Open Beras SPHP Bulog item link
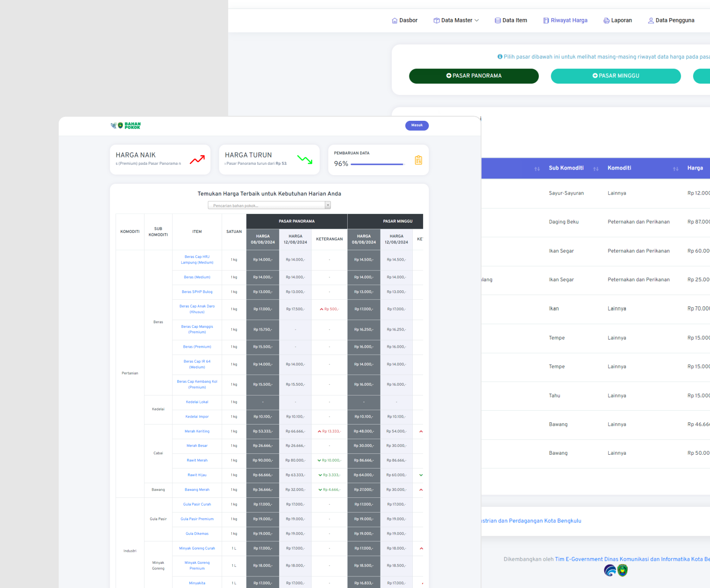710x588 pixels. (x=197, y=292)
